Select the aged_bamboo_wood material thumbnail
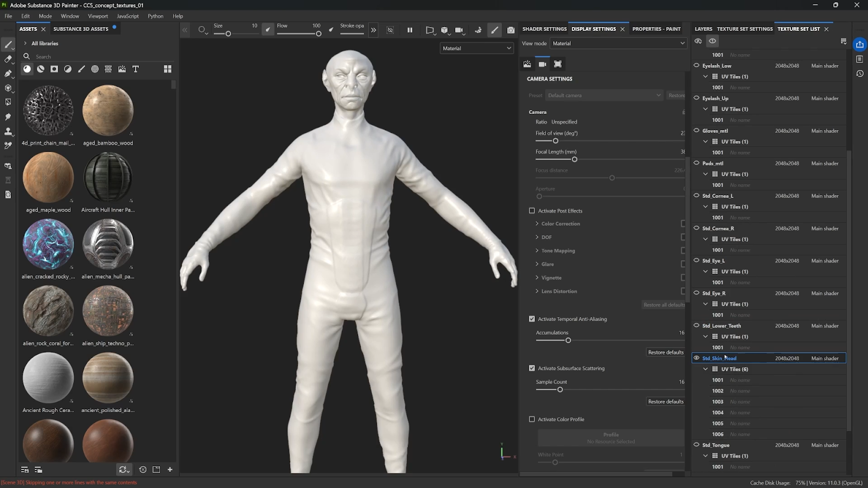The height and width of the screenshot is (488, 868). pos(108,111)
